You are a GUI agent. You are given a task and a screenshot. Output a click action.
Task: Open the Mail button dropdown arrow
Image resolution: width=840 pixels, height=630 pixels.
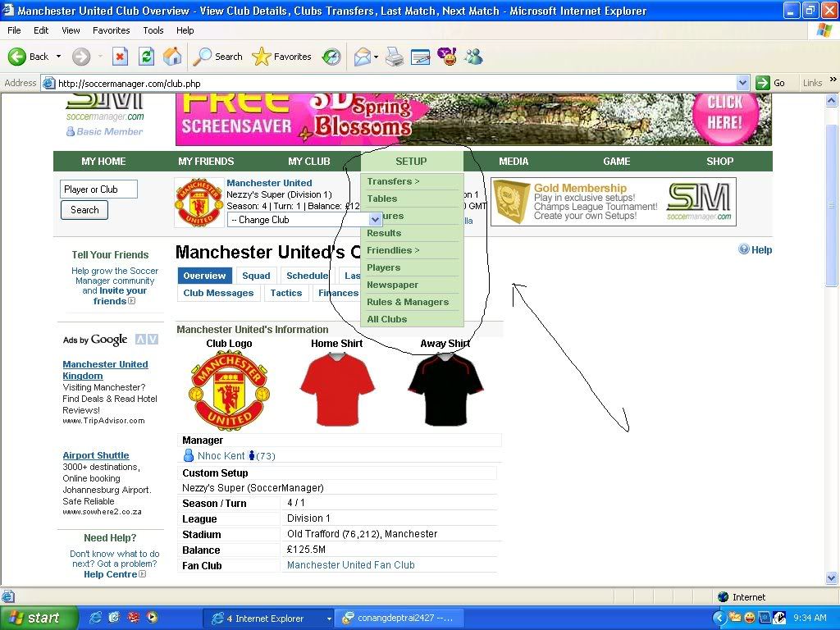point(376,57)
